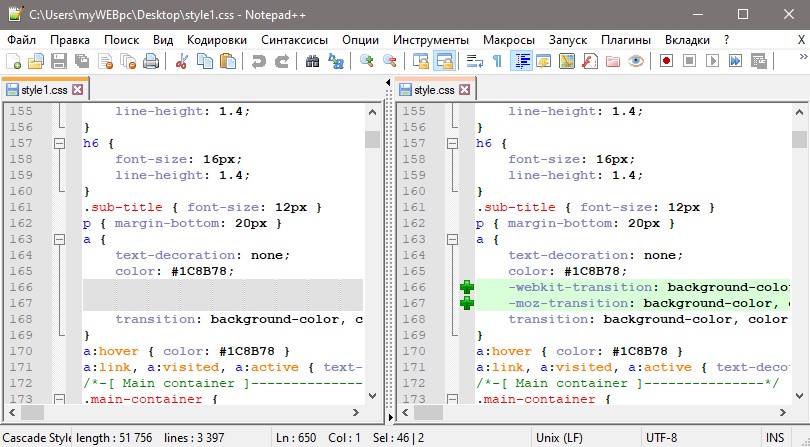
Task: Toggle the indent guide icon
Action: pyautogui.click(x=521, y=61)
